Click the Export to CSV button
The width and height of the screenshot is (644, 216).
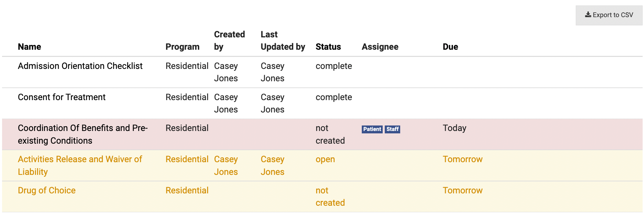coord(609,15)
